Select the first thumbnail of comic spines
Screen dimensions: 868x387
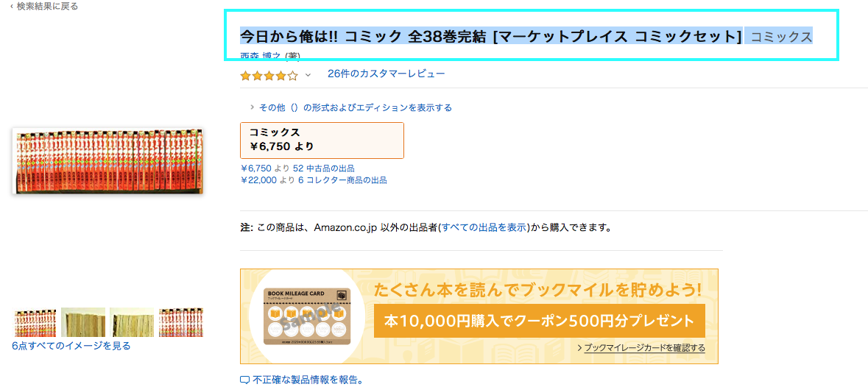(x=35, y=322)
